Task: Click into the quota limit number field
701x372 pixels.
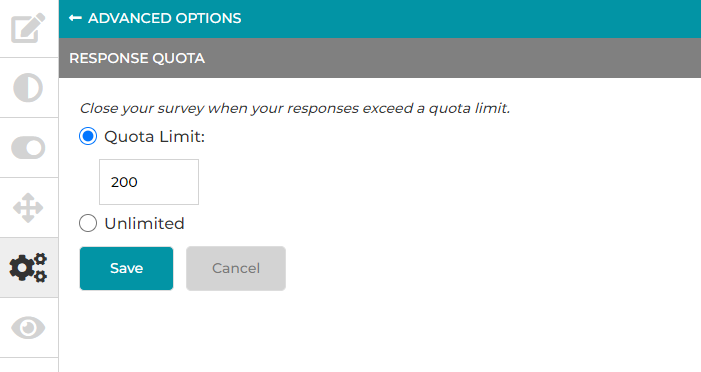Action: 149,182
